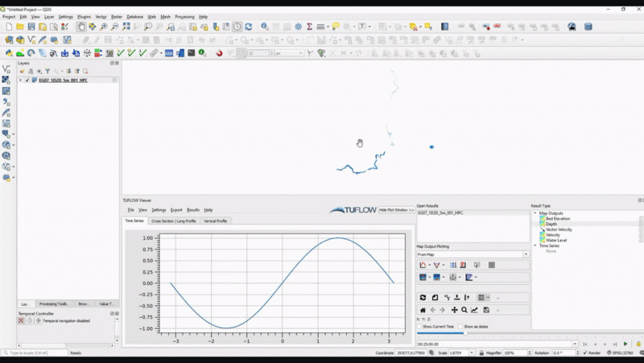Open the Temporal Controller clock icon in toolbar
The width and height of the screenshot is (644, 363).
(x=237, y=27)
